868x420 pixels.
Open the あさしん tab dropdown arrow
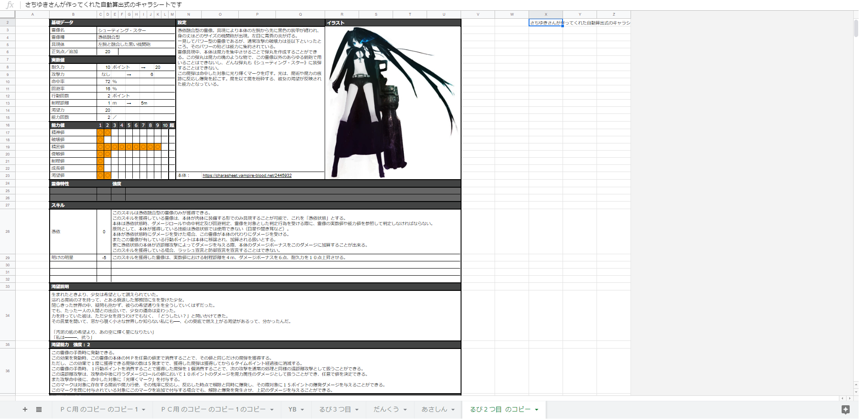coord(453,410)
